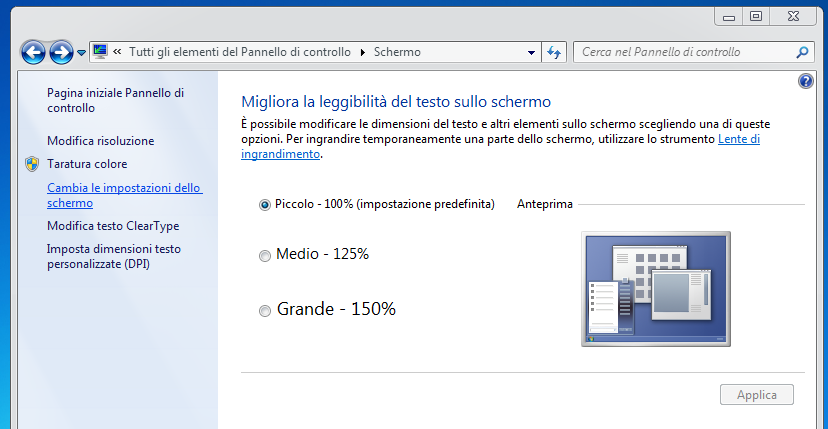Expand the arrow before Schermo in the breadcrumb

363,52
